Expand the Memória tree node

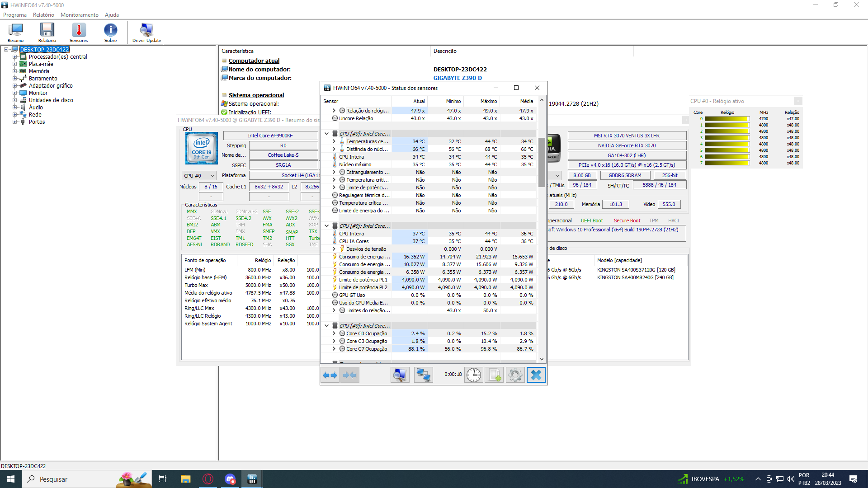tap(15, 71)
